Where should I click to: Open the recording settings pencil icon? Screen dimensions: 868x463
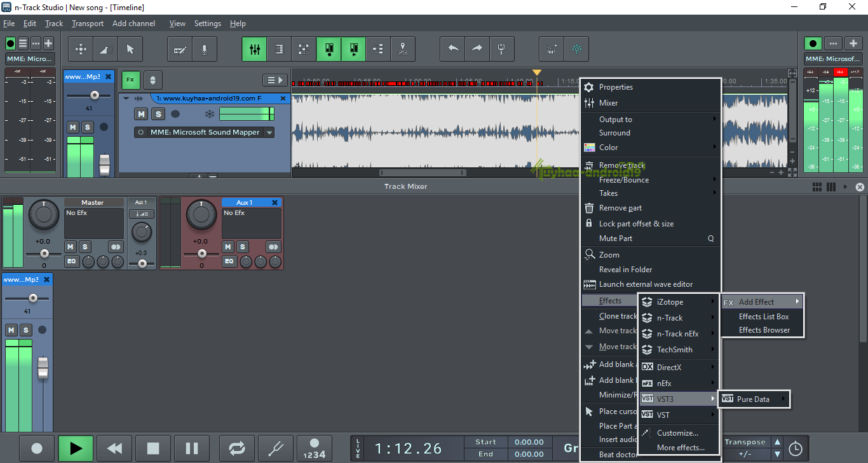click(x=180, y=49)
